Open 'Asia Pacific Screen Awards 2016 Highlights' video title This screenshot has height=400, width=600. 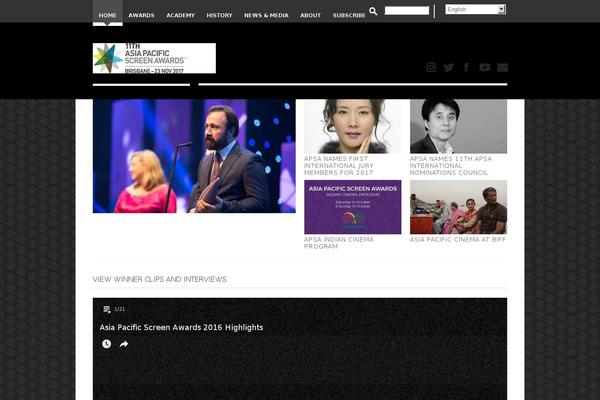[x=181, y=328]
